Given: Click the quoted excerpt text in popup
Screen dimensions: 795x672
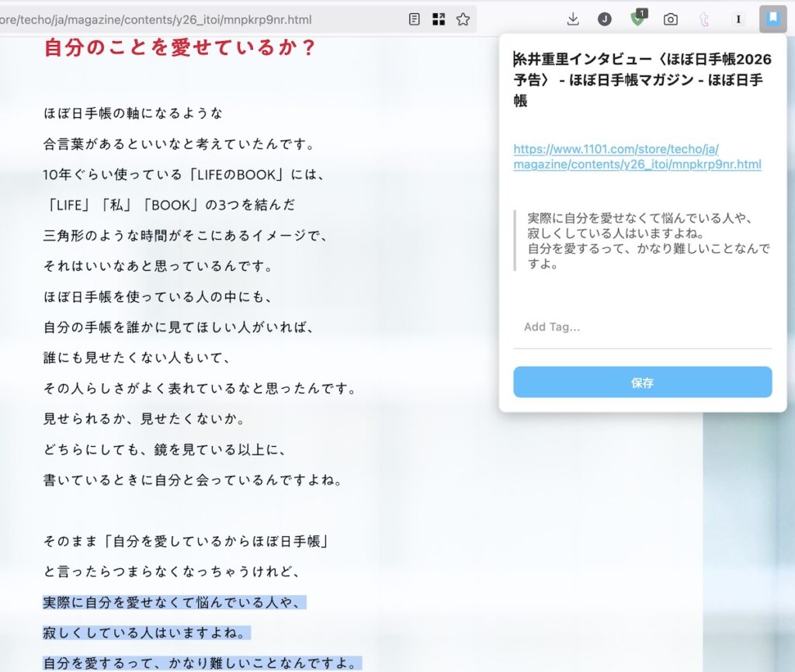Looking at the screenshot, I should 648,241.
